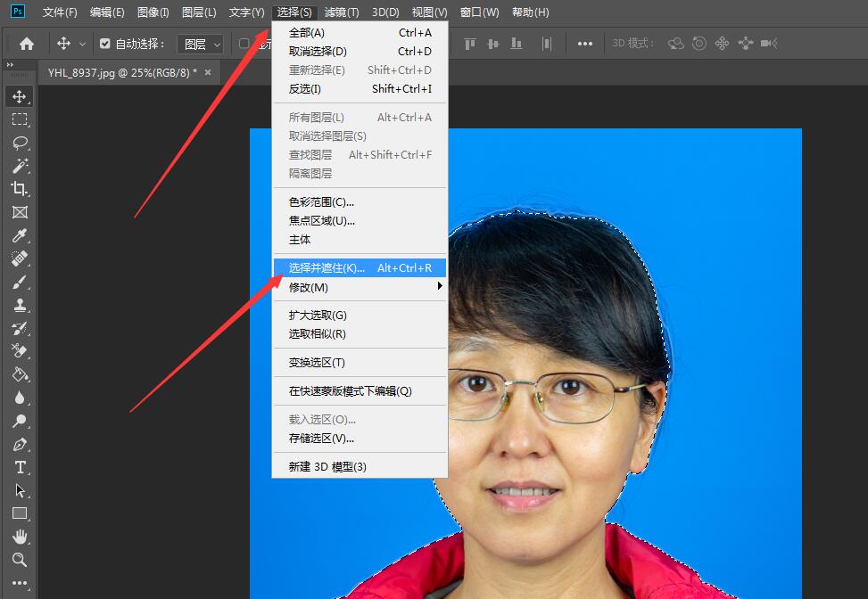Image resolution: width=868 pixels, height=599 pixels.
Task: Select the Crop tool
Action: [20, 189]
